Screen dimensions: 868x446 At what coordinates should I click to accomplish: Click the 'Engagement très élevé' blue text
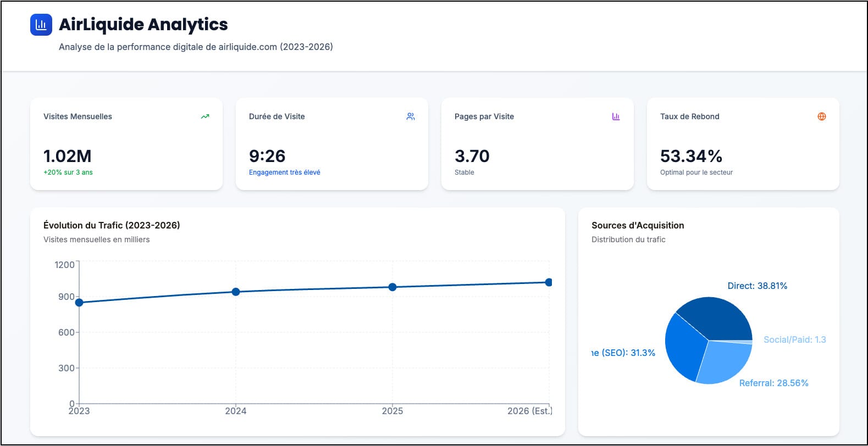(284, 172)
